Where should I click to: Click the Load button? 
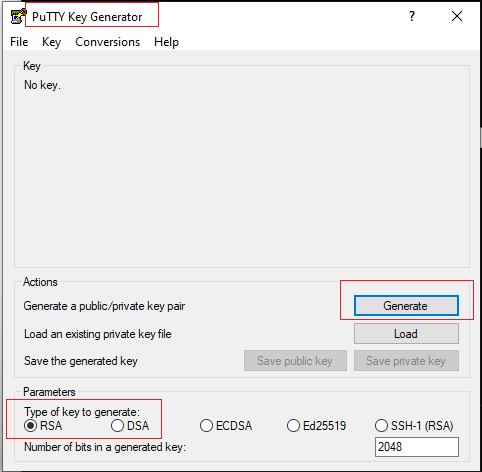pos(406,334)
